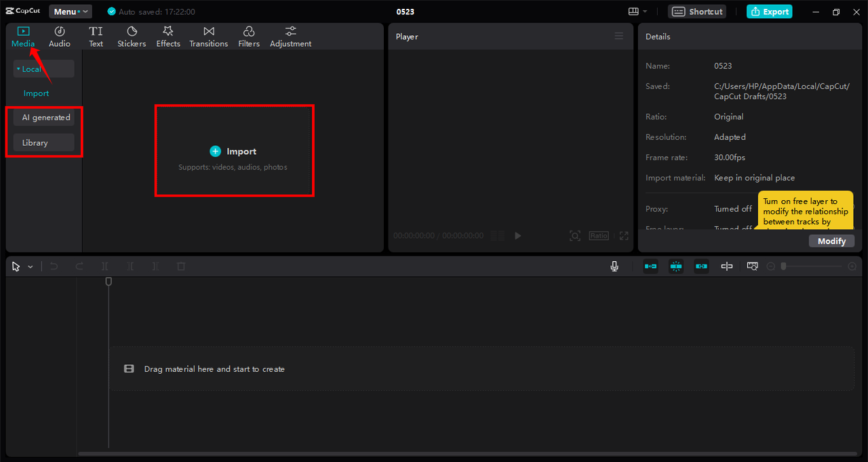
Task: Click the plus Import button
Action: pos(234,151)
